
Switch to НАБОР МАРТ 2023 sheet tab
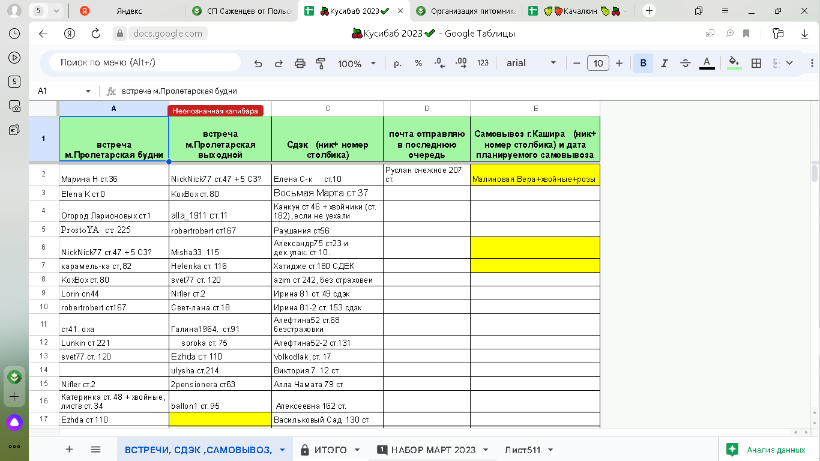point(432,450)
